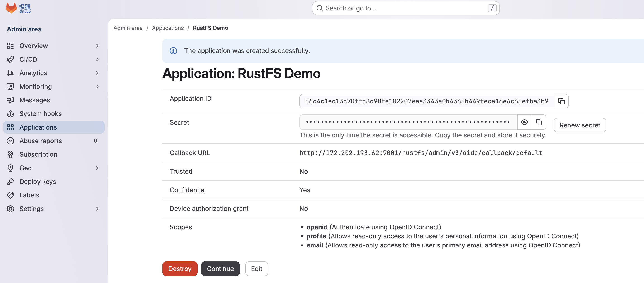Click the Overview list icon in sidebar

10,46
